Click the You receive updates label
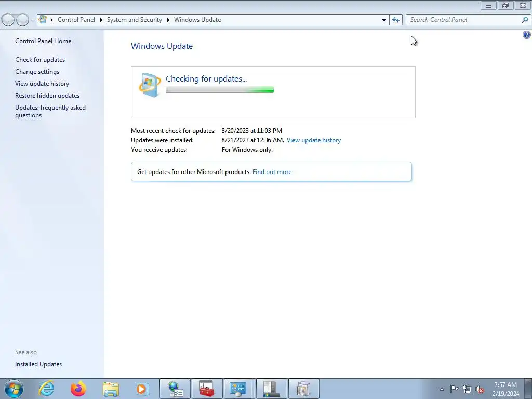Screen dimensions: 532x399 tap(159, 150)
